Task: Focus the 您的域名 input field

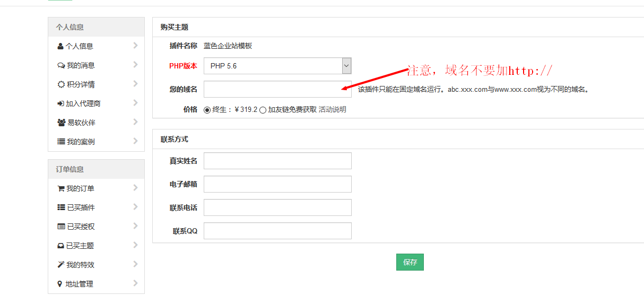Action: (x=277, y=89)
